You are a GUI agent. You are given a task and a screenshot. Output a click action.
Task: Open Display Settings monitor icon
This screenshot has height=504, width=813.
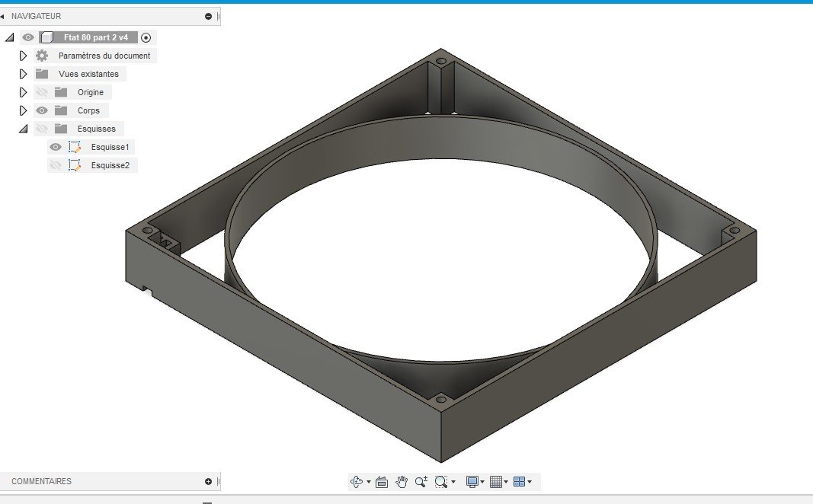[472, 482]
